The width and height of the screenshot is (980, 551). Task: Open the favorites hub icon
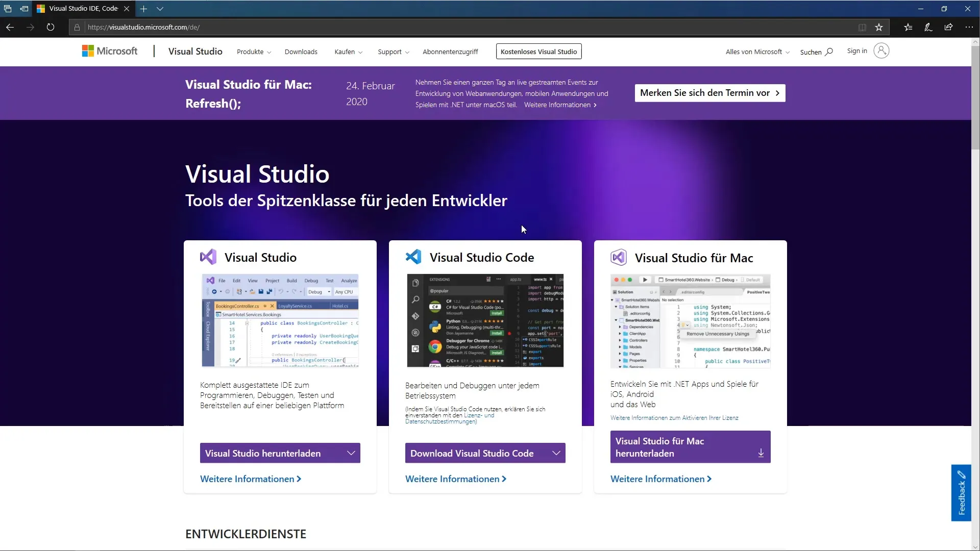(908, 28)
